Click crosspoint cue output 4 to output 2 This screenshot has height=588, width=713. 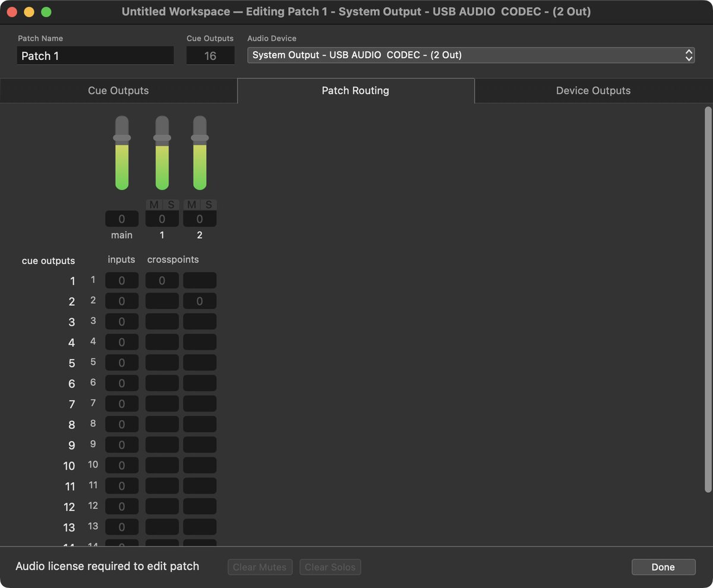[x=200, y=342]
